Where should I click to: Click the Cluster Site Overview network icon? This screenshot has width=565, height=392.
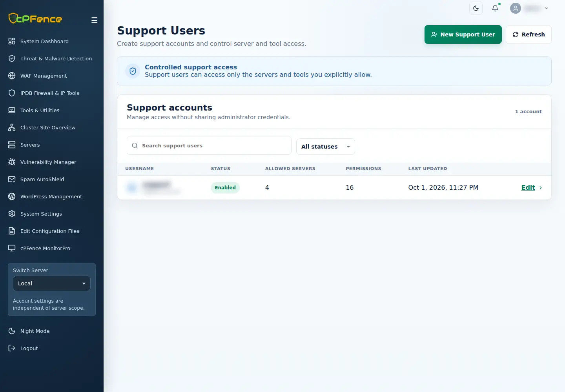12,127
